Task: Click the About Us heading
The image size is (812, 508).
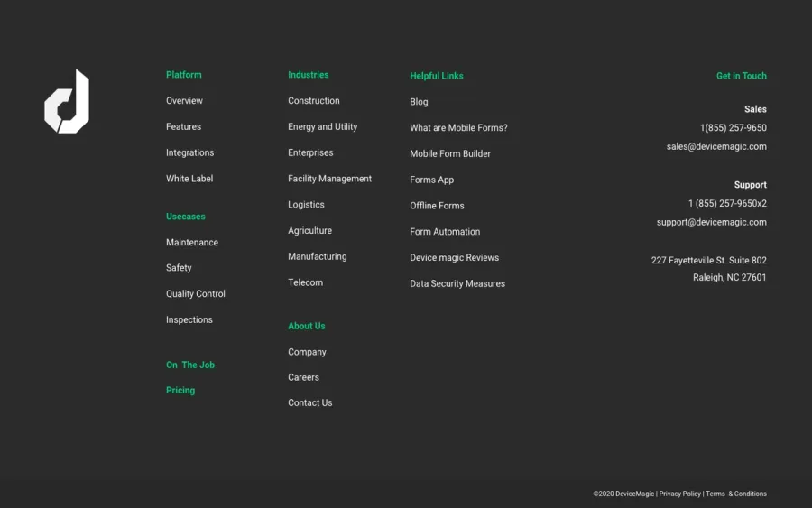Action: (x=307, y=326)
